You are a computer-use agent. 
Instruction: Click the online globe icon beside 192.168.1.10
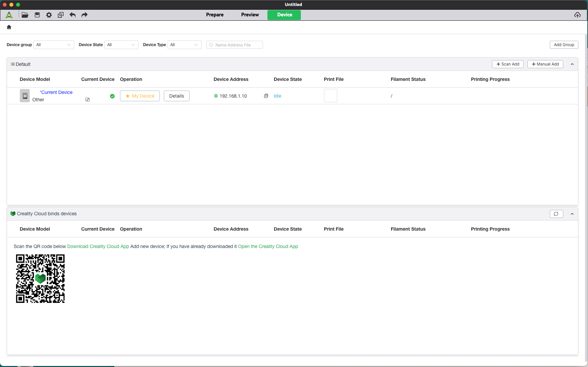click(216, 96)
